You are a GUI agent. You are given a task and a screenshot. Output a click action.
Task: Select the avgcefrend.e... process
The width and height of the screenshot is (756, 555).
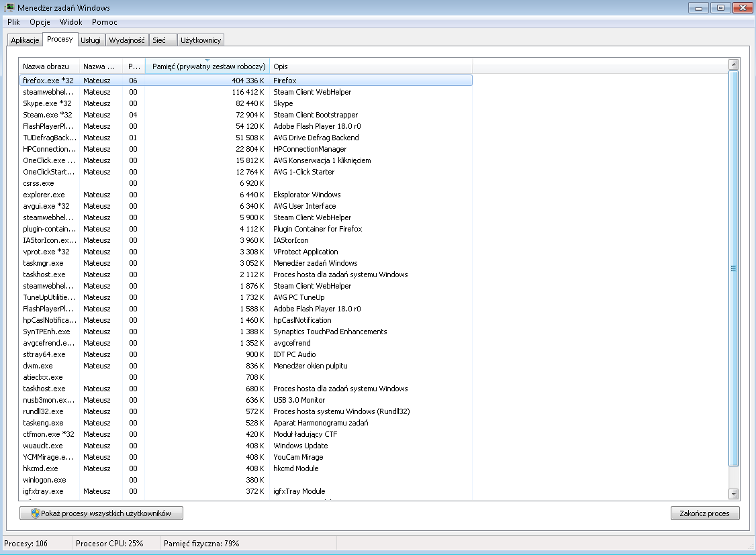(246, 343)
